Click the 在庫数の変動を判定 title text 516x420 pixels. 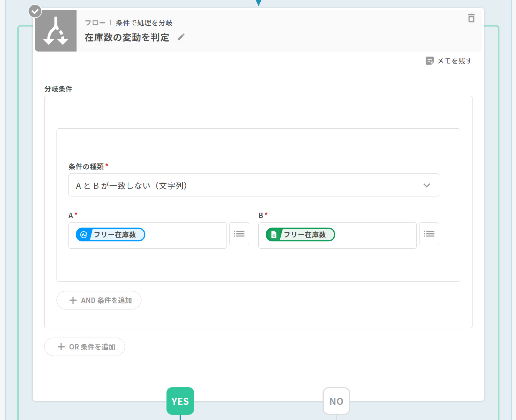127,37
